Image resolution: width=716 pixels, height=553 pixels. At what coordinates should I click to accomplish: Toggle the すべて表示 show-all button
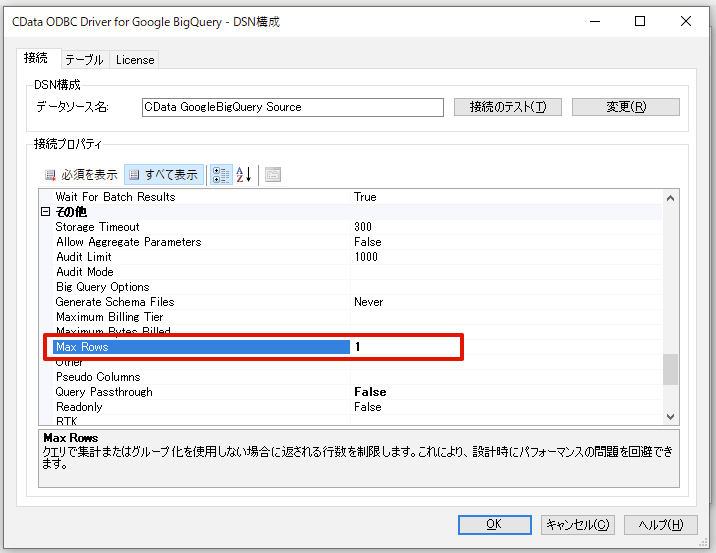pos(164,174)
